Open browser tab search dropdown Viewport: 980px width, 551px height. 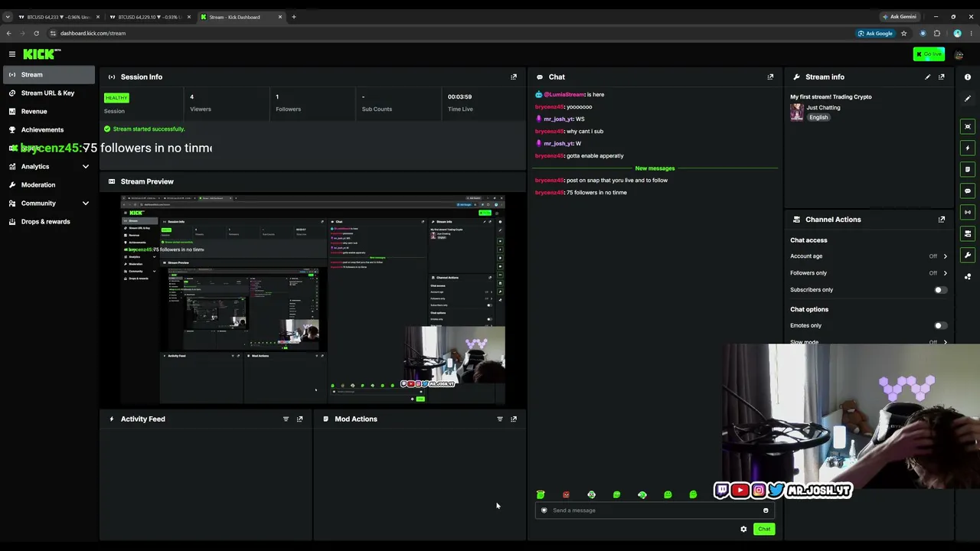click(8, 17)
